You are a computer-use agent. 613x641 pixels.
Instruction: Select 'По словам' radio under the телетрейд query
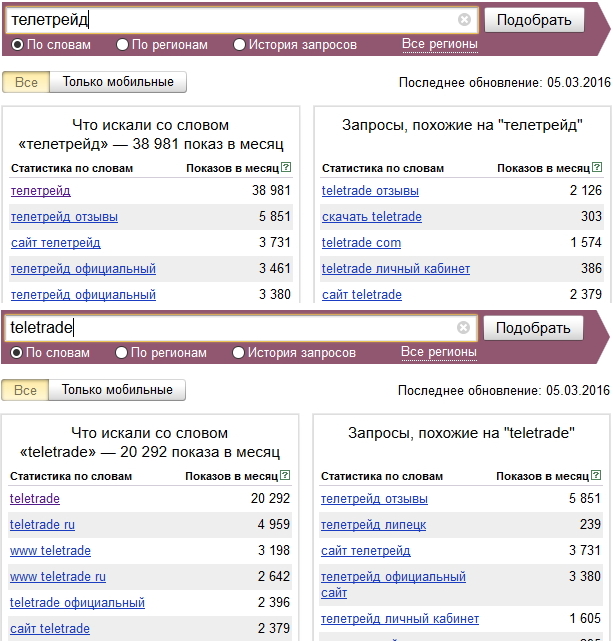point(17,45)
